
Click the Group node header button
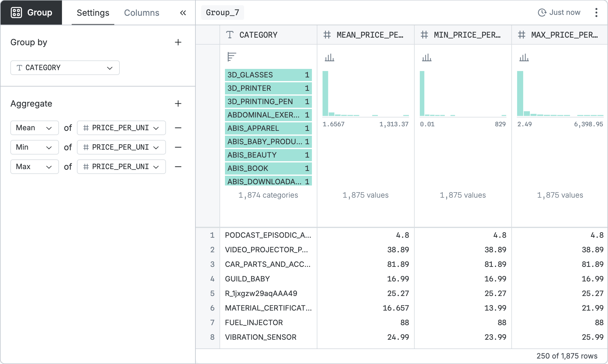pos(31,12)
